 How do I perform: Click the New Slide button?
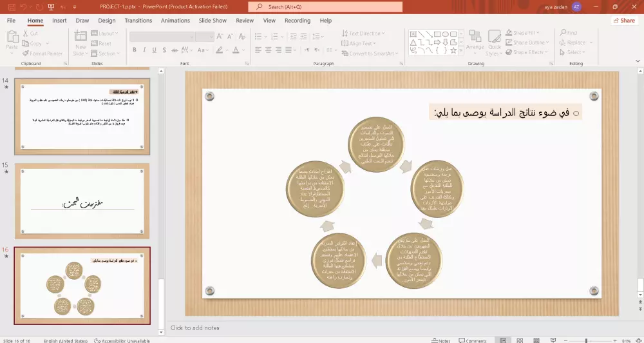[x=80, y=43]
